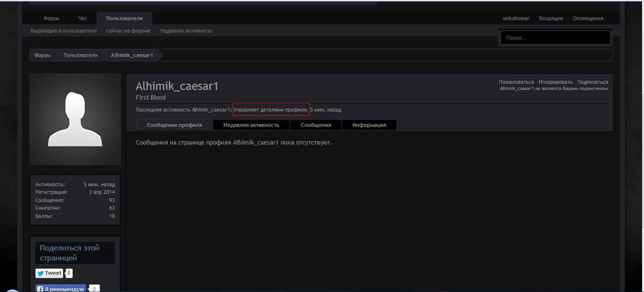
Task: Click 'Игнорировать' to ignore the user
Action: [x=555, y=82]
